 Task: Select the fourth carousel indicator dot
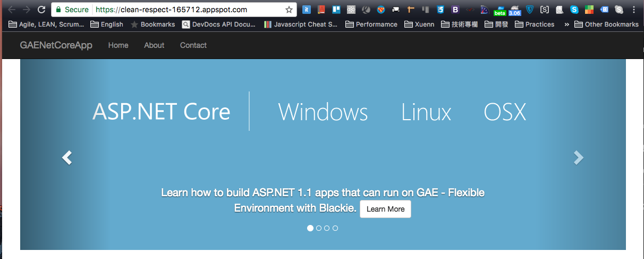point(335,228)
